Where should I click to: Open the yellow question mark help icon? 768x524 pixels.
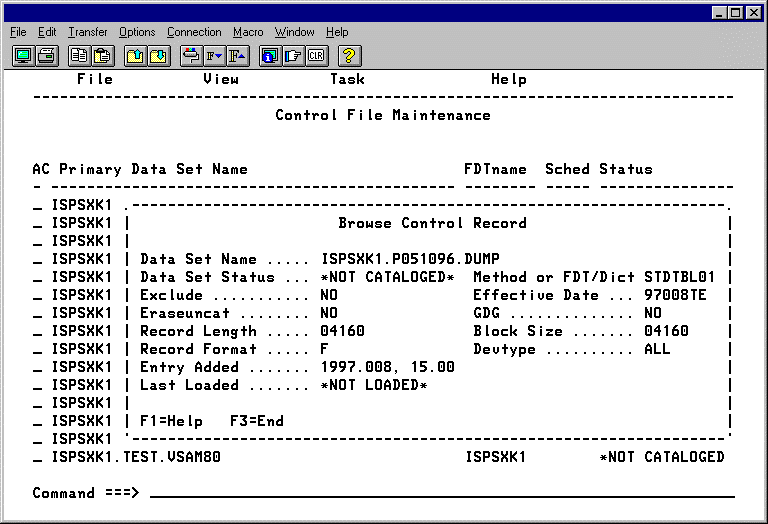[x=350, y=56]
